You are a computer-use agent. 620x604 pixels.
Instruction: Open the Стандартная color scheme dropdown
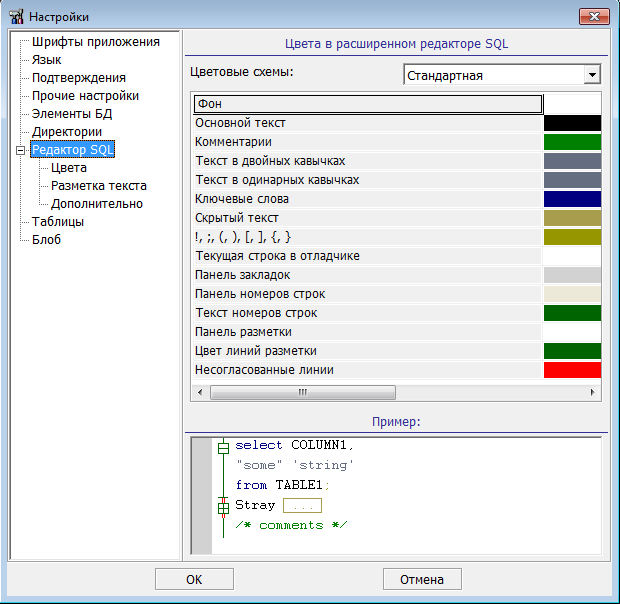coord(592,75)
